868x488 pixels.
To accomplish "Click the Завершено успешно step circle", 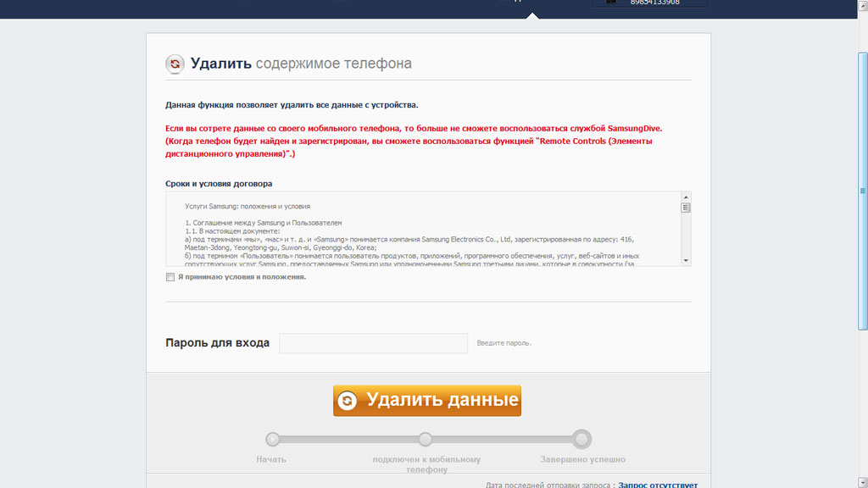I will pyautogui.click(x=581, y=440).
